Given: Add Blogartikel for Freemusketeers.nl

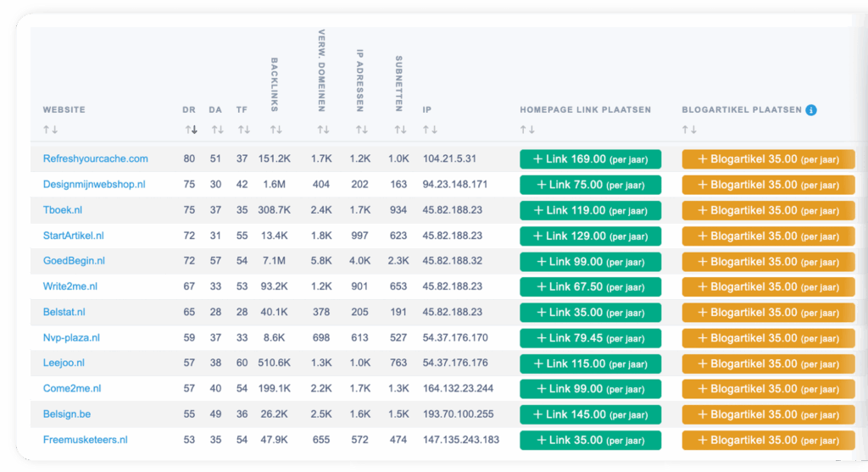Looking at the screenshot, I should click(x=768, y=440).
